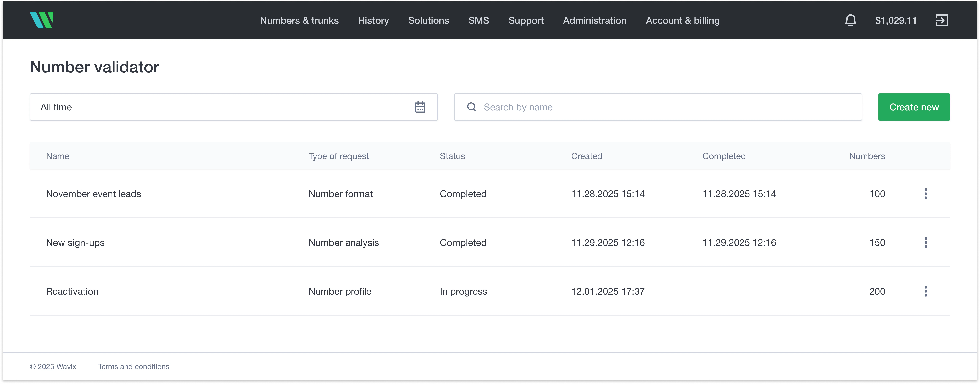Open actions menu for New sign-ups

926,242
